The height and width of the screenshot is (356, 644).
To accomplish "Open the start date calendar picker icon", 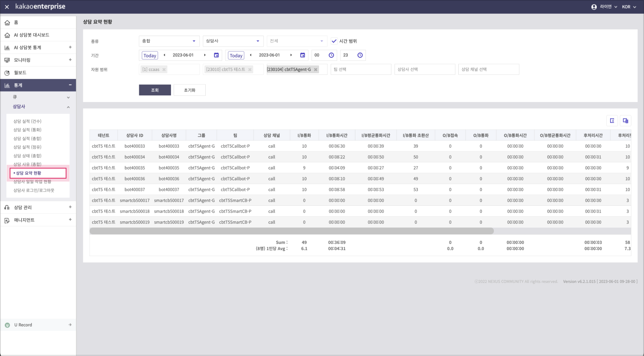I will [216, 55].
